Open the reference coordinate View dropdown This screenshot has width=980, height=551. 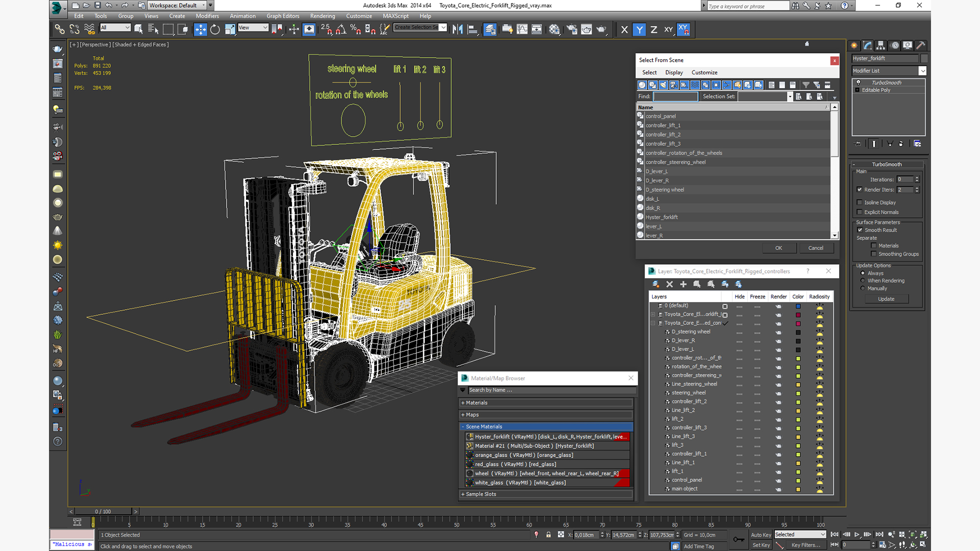[x=253, y=28]
